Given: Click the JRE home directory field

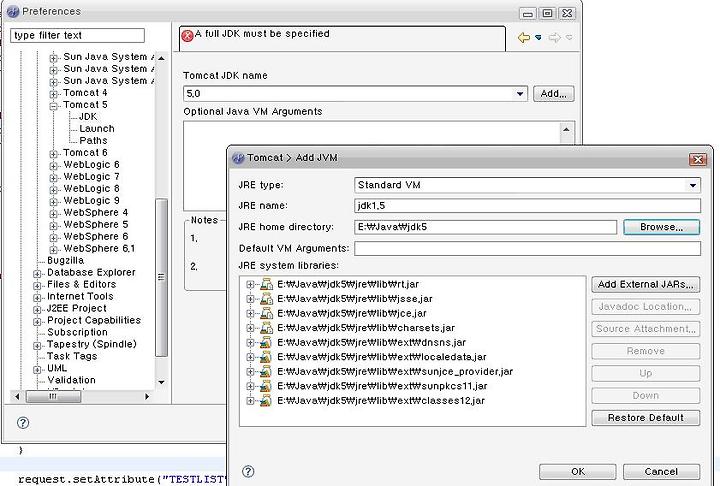Looking at the screenshot, I should pyautogui.click(x=485, y=227).
